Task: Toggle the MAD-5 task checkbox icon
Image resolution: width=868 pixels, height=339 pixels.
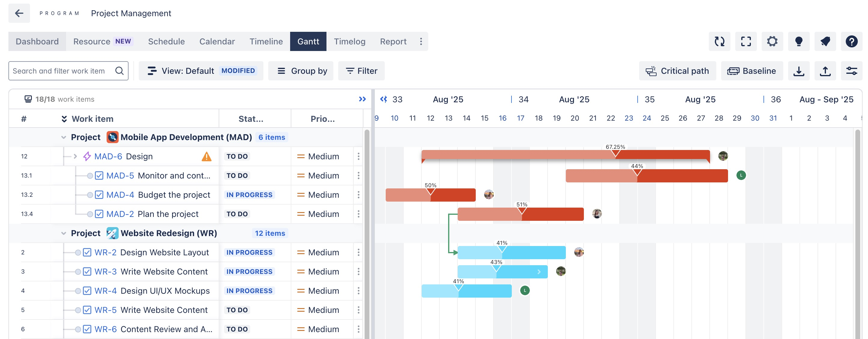Action: click(99, 176)
